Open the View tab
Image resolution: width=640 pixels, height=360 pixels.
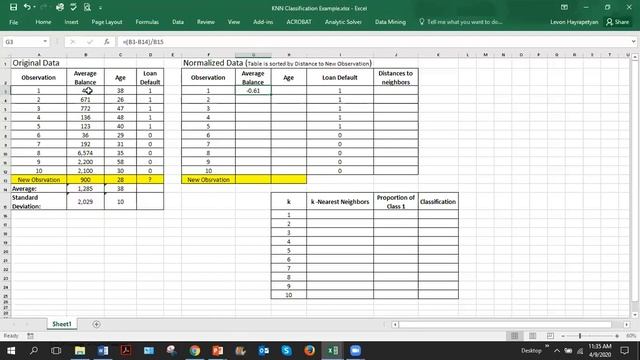(233, 22)
